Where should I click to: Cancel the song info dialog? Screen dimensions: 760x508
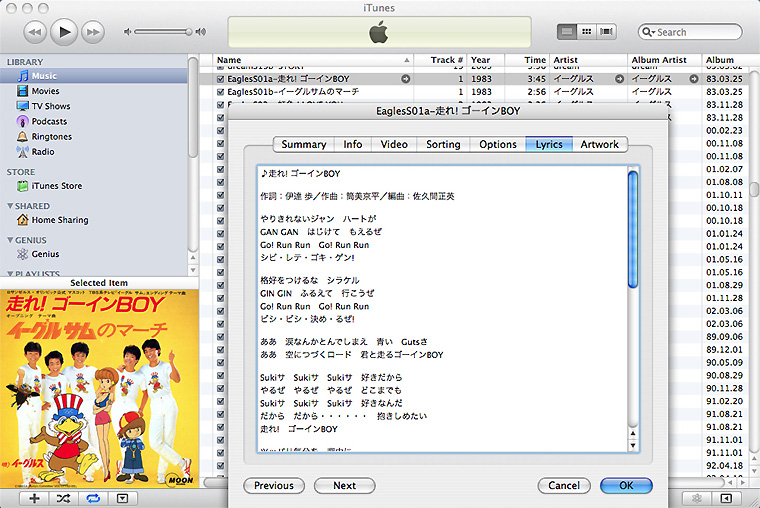pos(564,486)
